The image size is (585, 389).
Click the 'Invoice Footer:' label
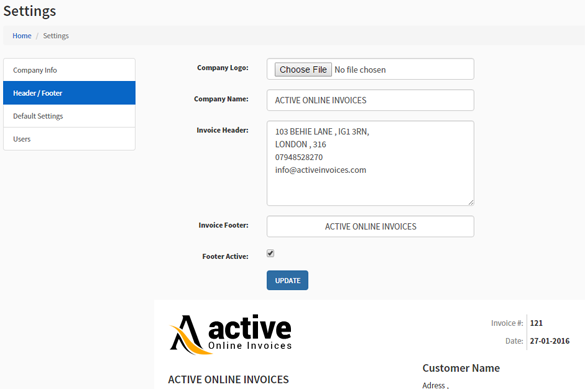click(x=223, y=225)
